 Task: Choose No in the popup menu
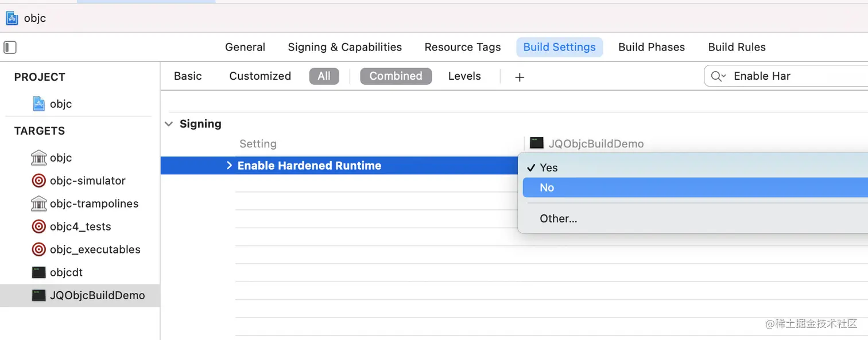695,187
